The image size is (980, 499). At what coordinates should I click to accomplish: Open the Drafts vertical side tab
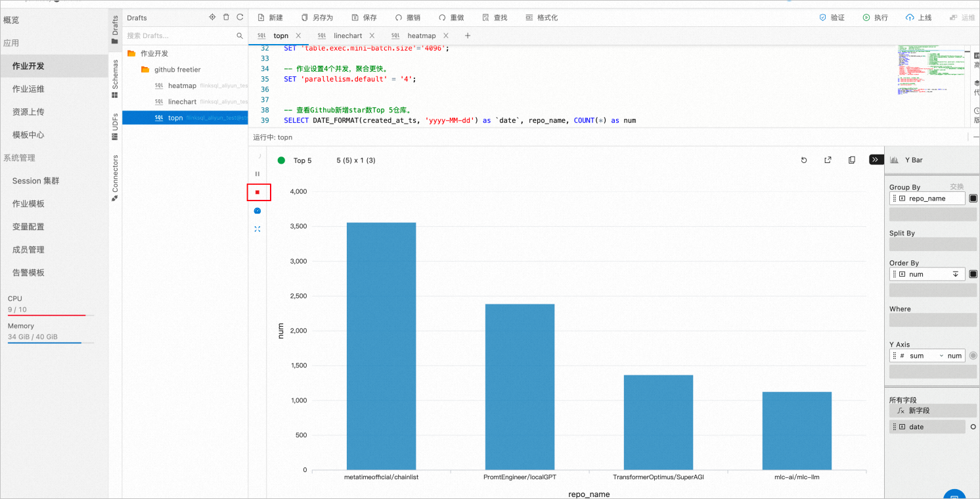tap(115, 30)
